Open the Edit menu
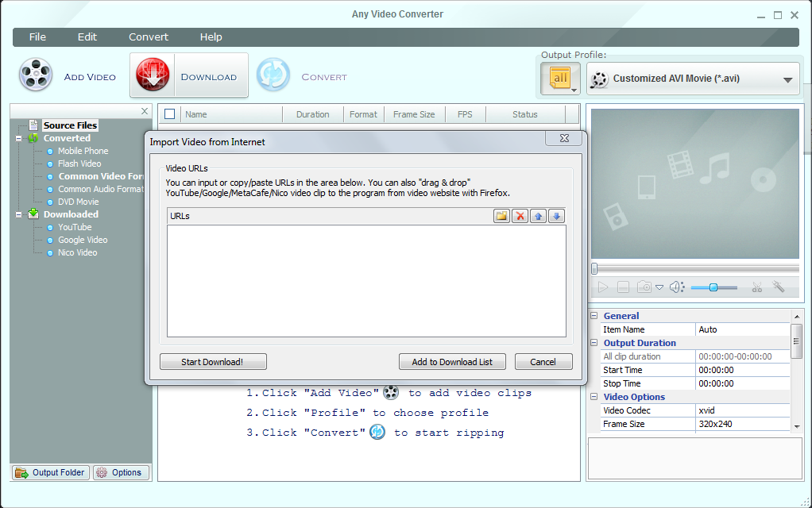This screenshot has width=812, height=508. click(87, 37)
